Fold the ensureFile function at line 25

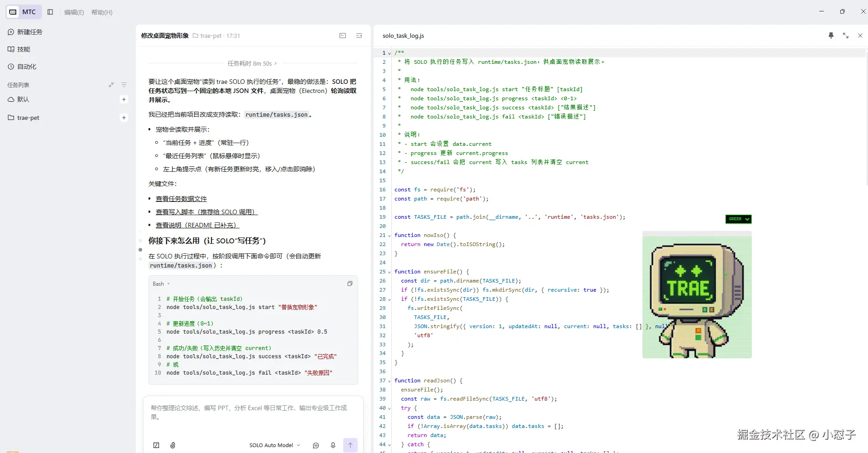[389, 272]
